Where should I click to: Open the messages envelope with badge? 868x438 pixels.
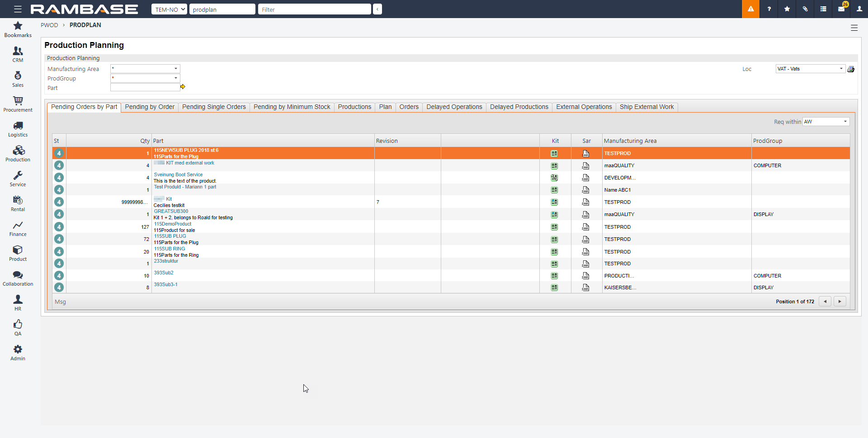click(x=841, y=9)
